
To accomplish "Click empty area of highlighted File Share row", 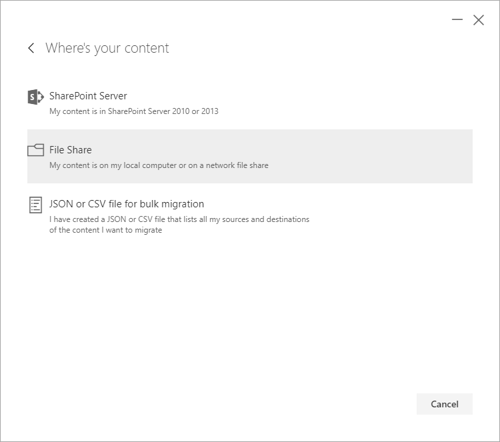I will (x=367, y=156).
